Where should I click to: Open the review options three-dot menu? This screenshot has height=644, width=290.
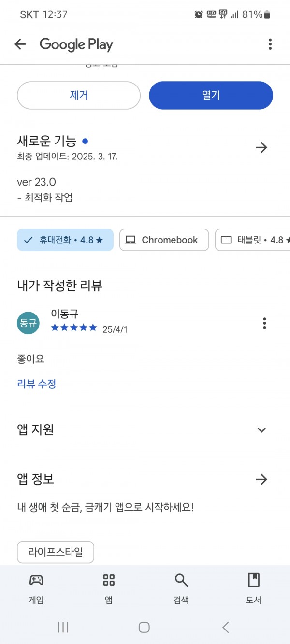point(264,323)
